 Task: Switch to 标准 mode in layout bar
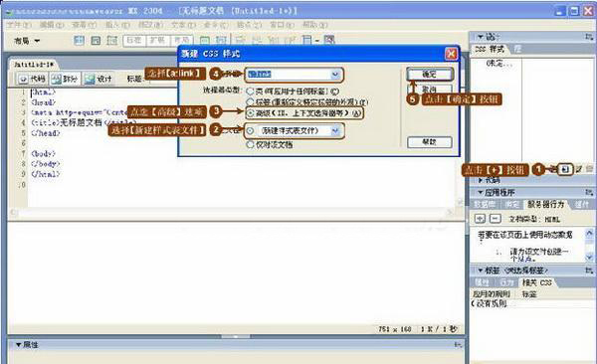pos(134,41)
